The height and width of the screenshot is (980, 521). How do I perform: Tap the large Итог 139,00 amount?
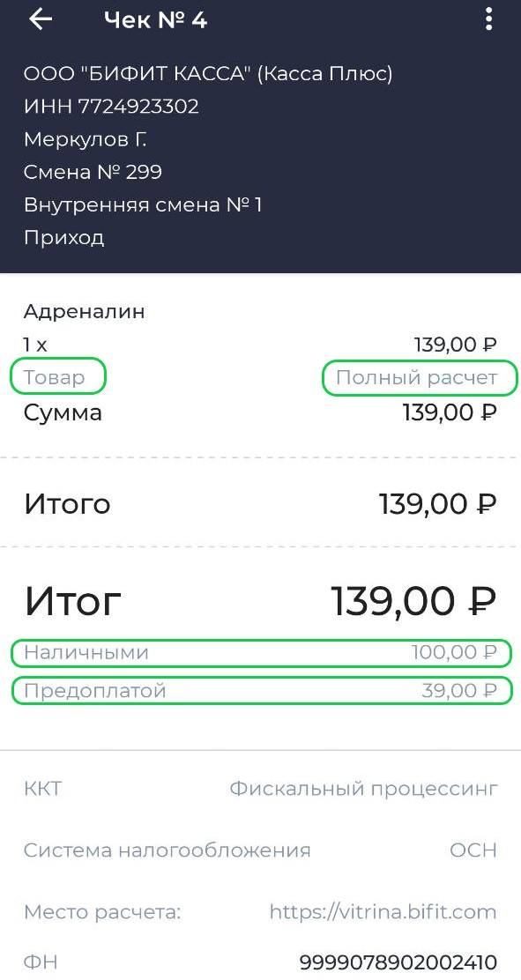pos(413,601)
